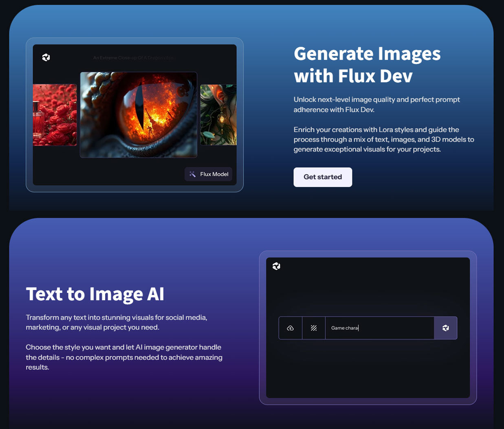The image size is (504, 429).
Task: Click the Flux Model badge
Action: point(208,174)
